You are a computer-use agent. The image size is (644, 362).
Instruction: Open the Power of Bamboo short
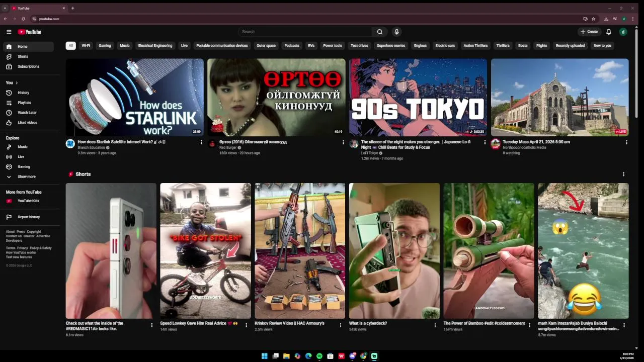[x=489, y=251]
